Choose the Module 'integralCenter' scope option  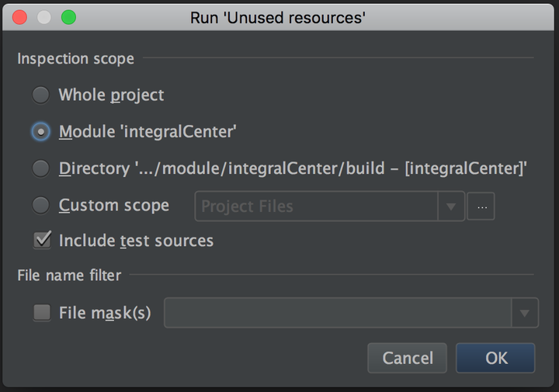coord(41,132)
